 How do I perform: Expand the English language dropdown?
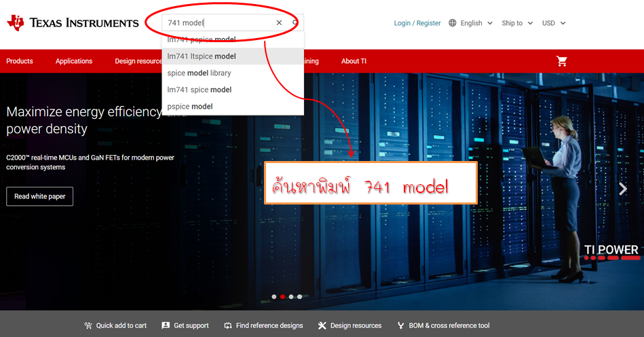[476, 23]
